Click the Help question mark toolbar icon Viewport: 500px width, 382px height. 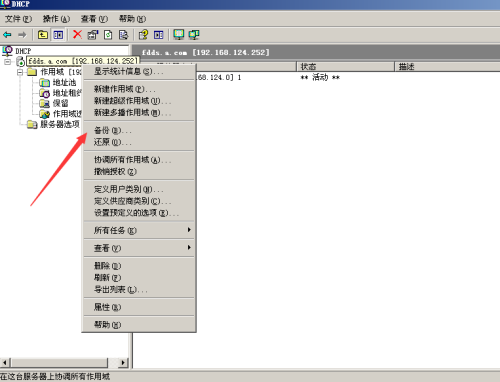(x=143, y=35)
